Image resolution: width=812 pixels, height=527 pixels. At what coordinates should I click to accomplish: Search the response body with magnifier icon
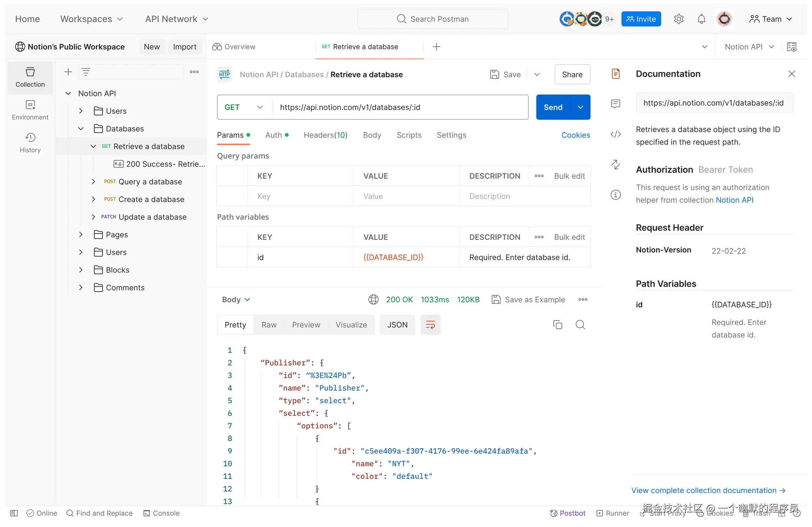pyautogui.click(x=580, y=325)
